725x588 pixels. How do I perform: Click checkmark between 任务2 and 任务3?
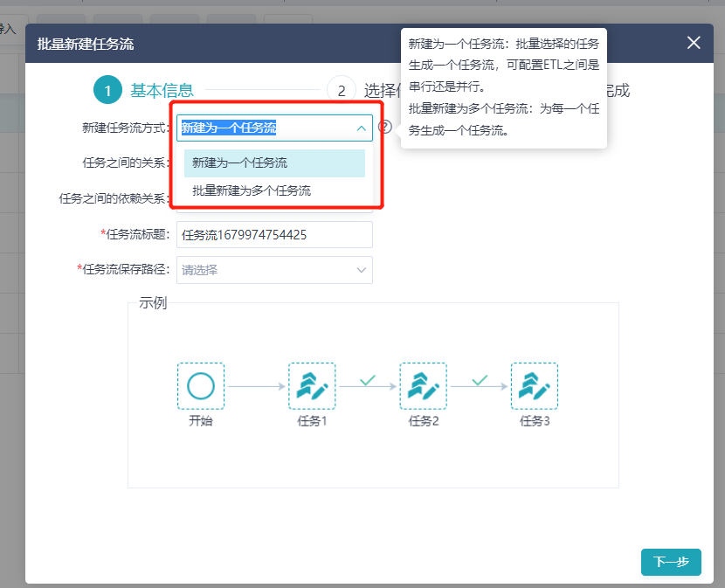479,380
